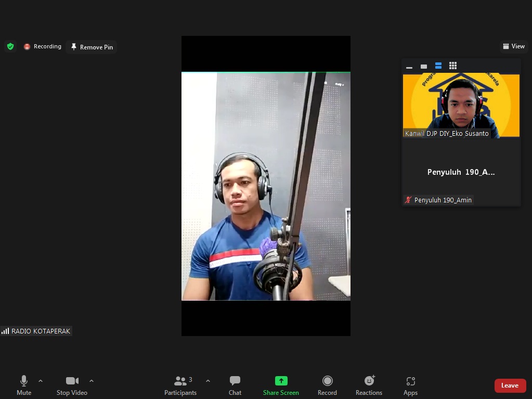
Task: Show only the active speaker thumbnail
Action: click(x=424, y=66)
